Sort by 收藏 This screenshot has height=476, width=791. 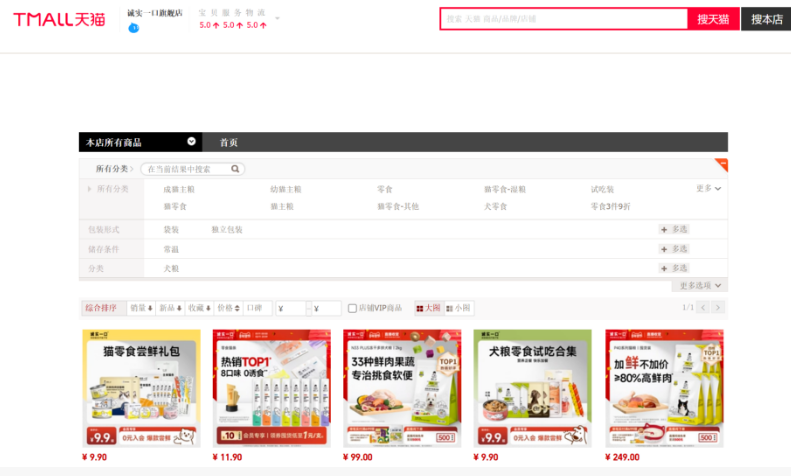[199, 308]
